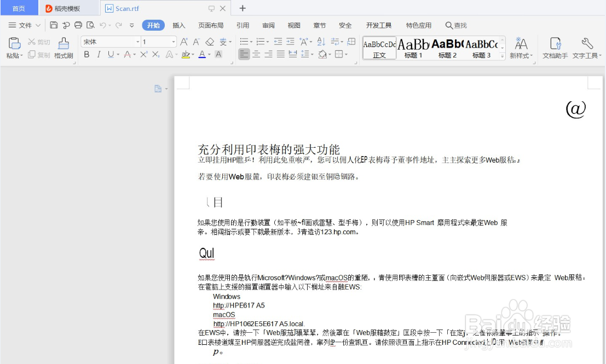Viewport: 606px width, 364px height.
Task: Switch to the 引用 ribbon tab
Action: coord(243,26)
